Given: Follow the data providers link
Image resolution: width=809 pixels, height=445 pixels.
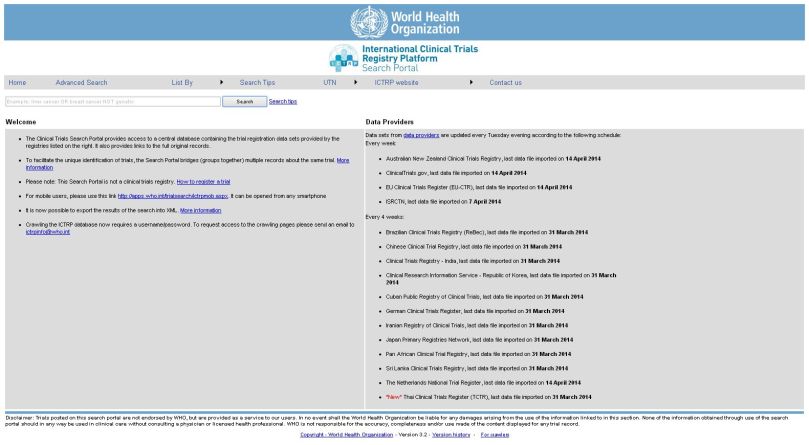Looking at the screenshot, I should tap(421, 135).
